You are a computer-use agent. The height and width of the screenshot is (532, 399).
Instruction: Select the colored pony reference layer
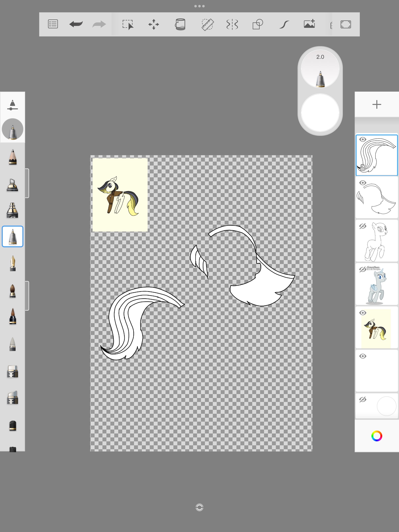point(377,328)
